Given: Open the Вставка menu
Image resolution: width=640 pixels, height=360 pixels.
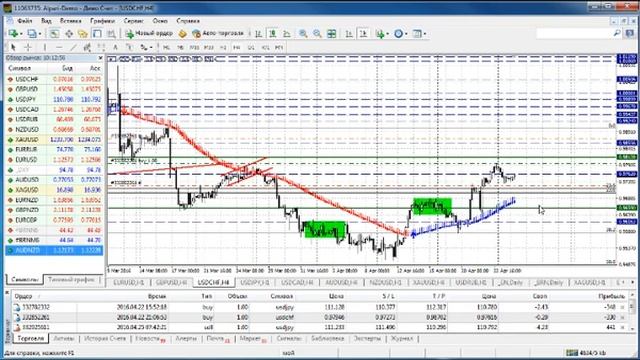Looking at the screenshot, I should pos(71,21).
